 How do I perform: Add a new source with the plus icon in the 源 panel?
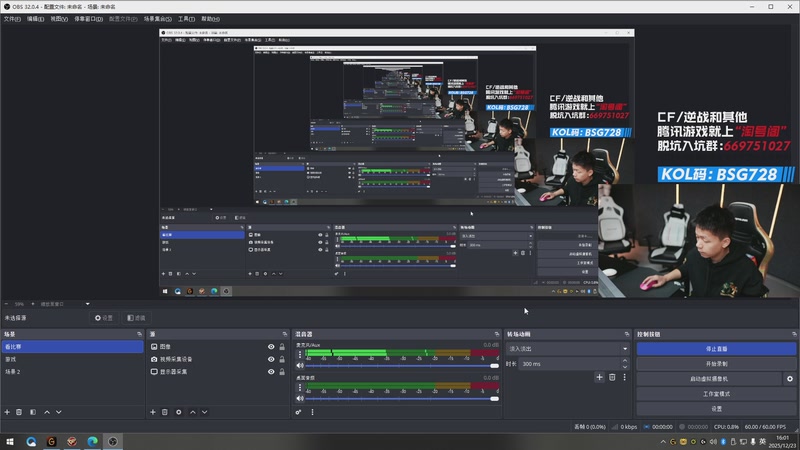pos(153,412)
